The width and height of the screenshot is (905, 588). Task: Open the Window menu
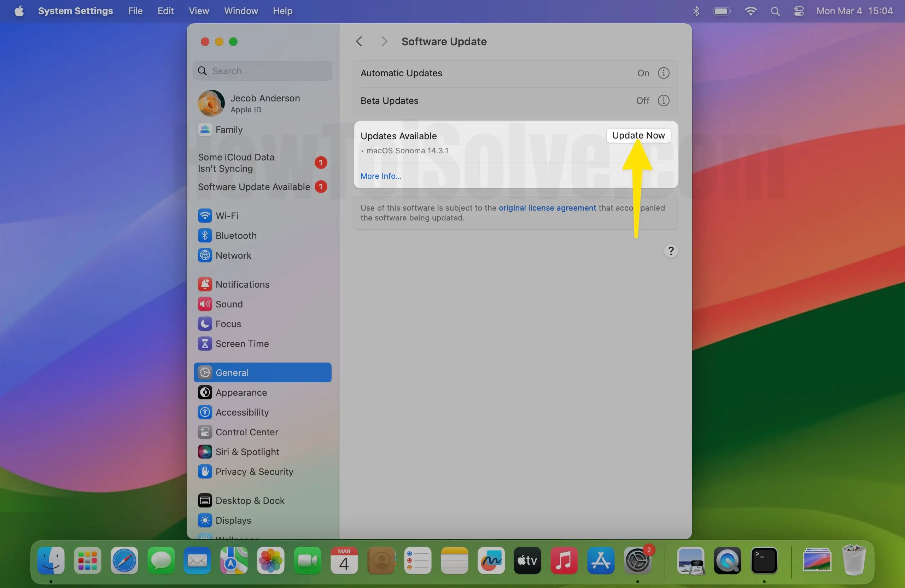pos(241,11)
